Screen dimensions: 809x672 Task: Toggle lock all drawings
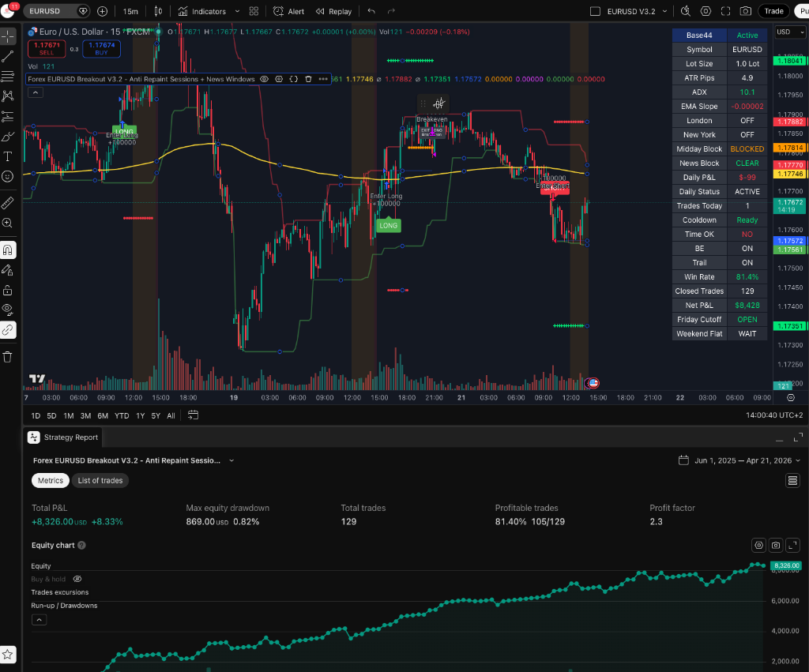[8, 291]
